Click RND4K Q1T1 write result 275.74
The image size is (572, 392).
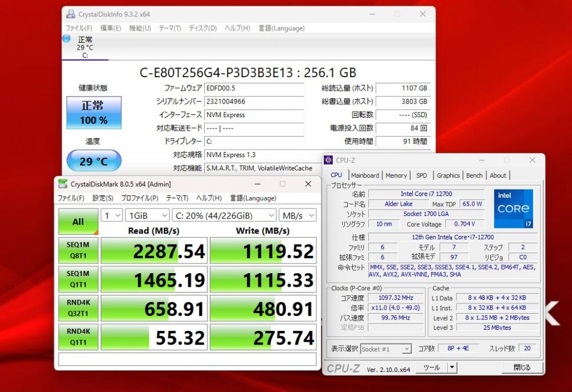pyautogui.click(x=263, y=337)
